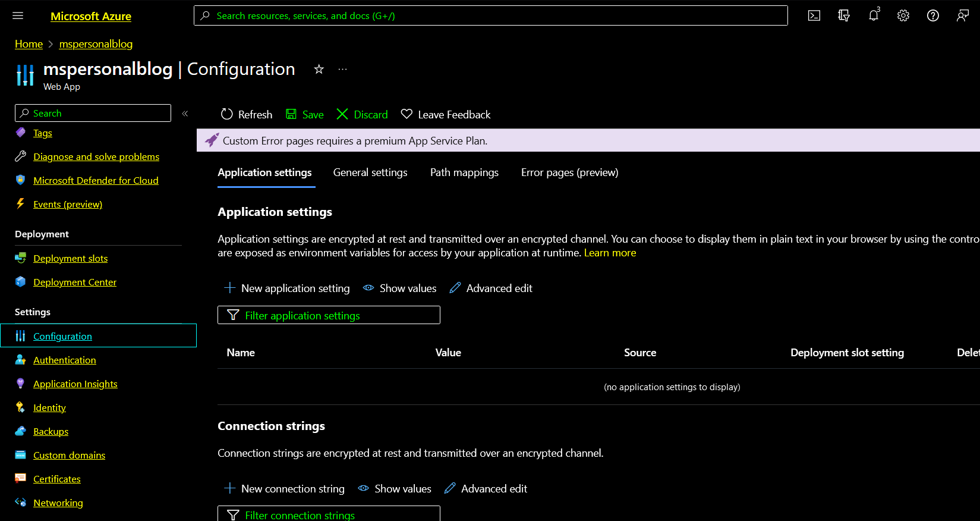Viewport: 980px width, 521px height.
Task: Click Networking icon
Action: coord(21,503)
